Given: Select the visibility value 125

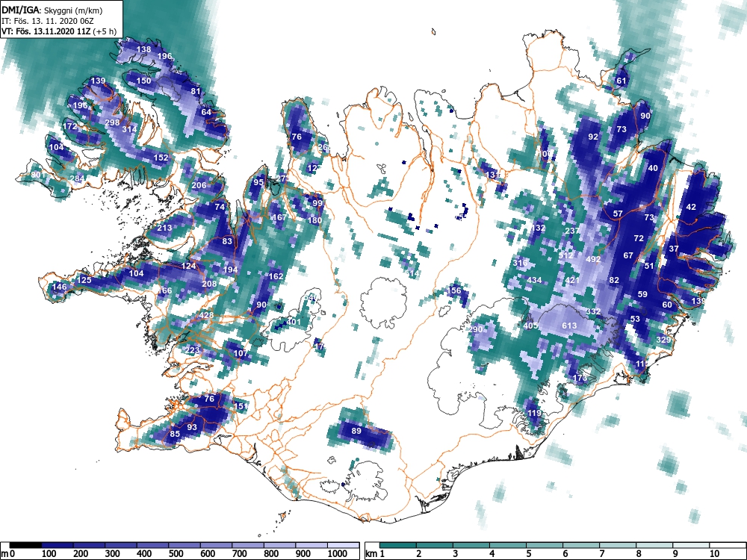Looking at the screenshot, I should pyautogui.click(x=84, y=280).
